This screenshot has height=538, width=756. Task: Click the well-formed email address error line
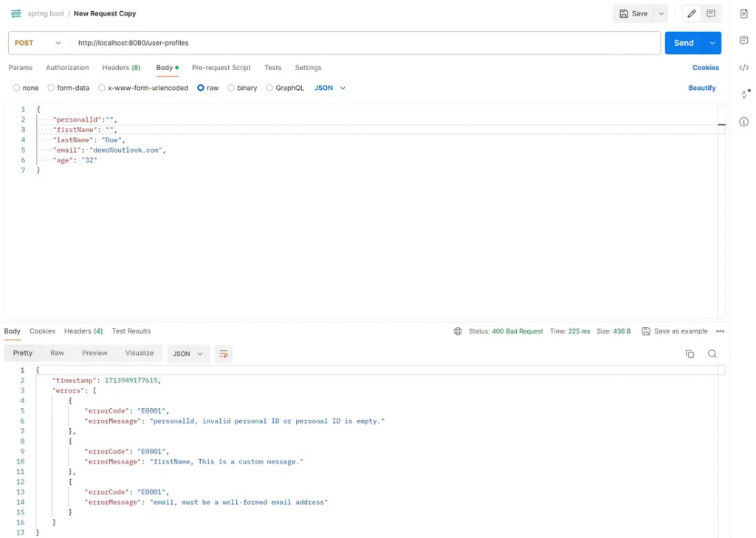pos(206,502)
